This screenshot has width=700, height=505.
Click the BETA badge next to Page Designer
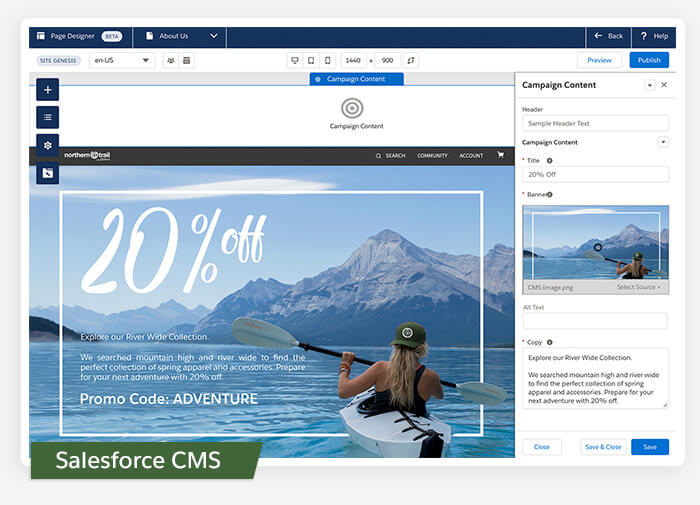112,36
